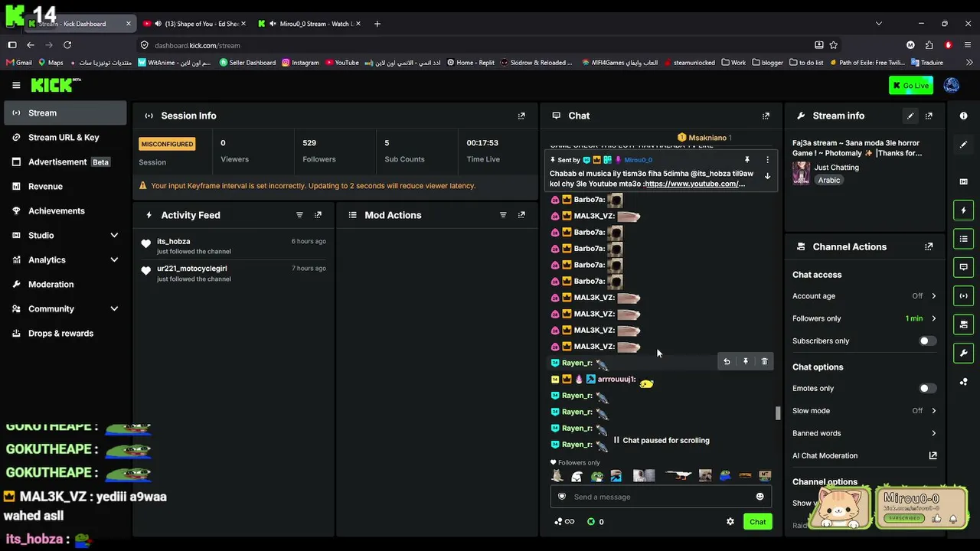Click ur221_motocyclegirl in the Activity Feed

tap(192, 269)
